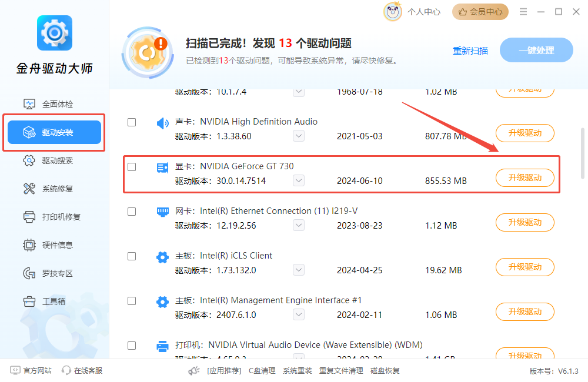Open version dropdown for driver 30.0.14.7514

click(299, 180)
